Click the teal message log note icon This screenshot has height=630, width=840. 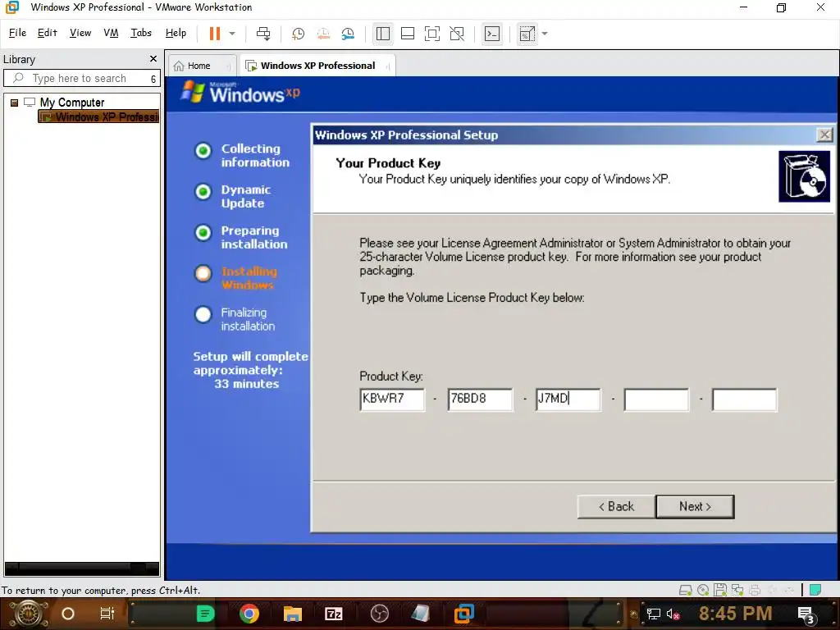[x=815, y=590]
